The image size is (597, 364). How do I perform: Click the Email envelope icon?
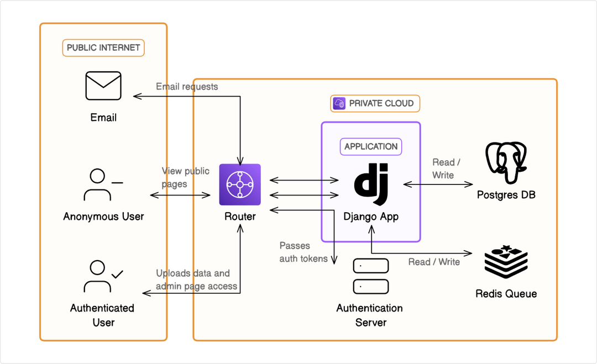pyautogui.click(x=103, y=86)
